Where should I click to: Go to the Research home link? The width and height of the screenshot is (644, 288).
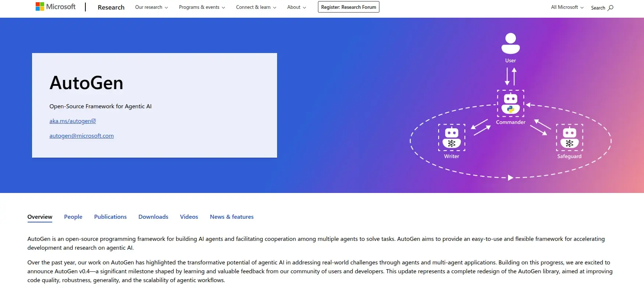(111, 7)
